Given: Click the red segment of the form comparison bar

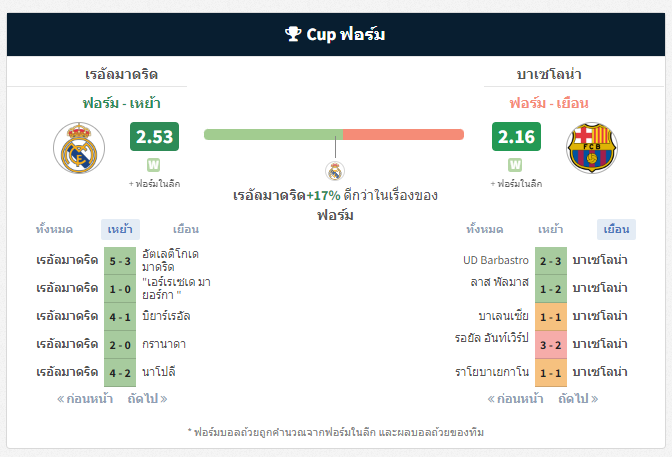Looking at the screenshot, I should click(x=403, y=134).
